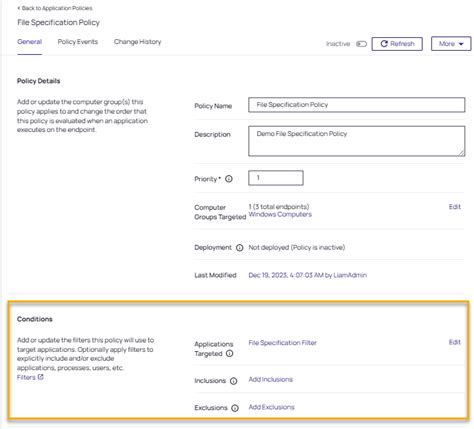This screenshot has width=474, height=429.
Task: Click Add Exclusions
Action: (271, 407)
